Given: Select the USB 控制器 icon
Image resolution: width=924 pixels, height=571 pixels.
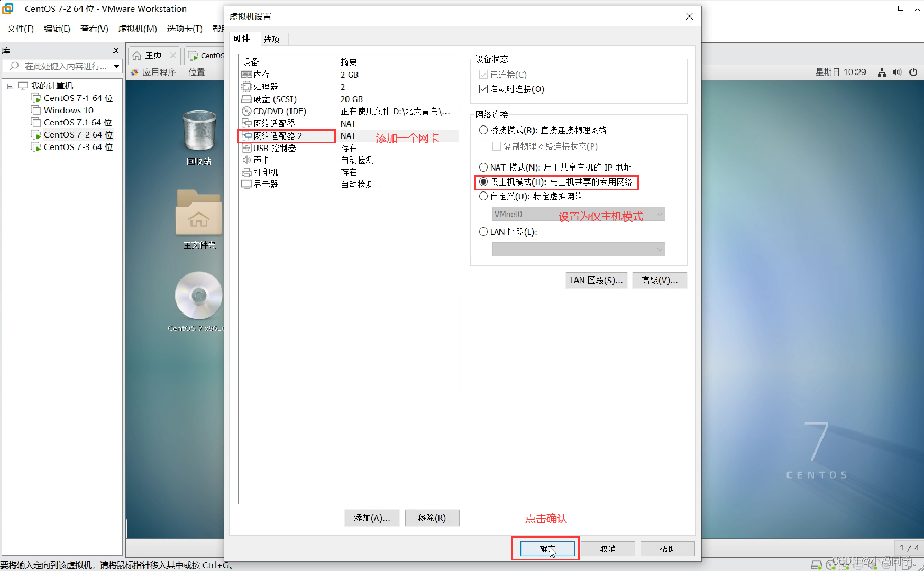Looking at the screenshot, I should [x=246, y=148].
